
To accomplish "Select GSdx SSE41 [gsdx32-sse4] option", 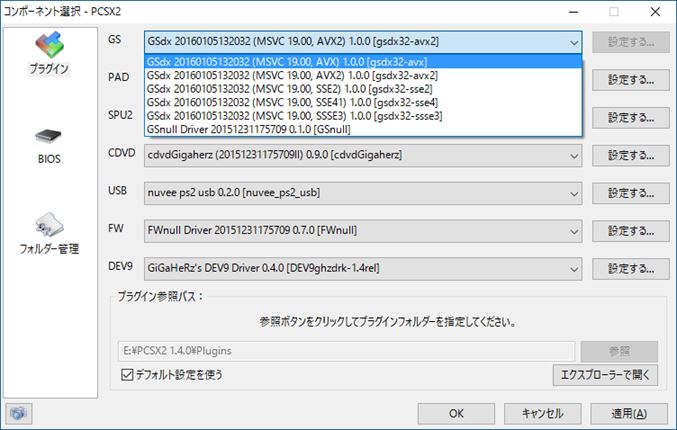I will pos(363,102).
